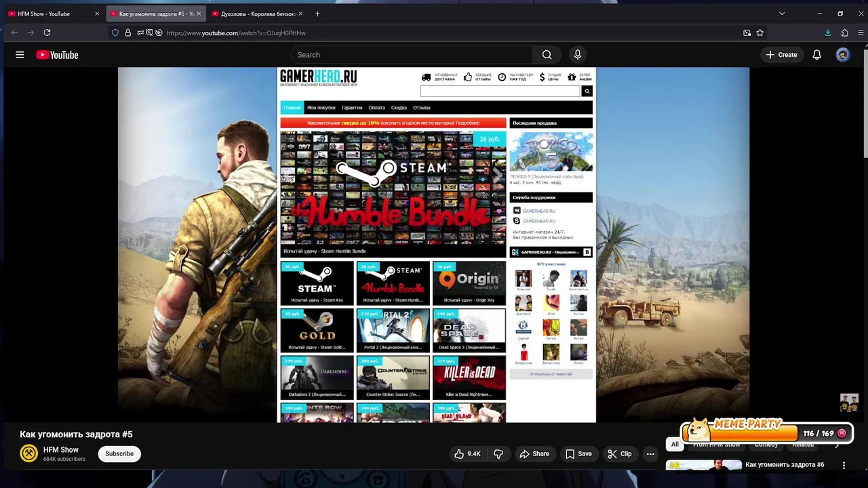The image size is (868, 488).
Task: Click the browser address bar URL
Action: tap(236, 33)
